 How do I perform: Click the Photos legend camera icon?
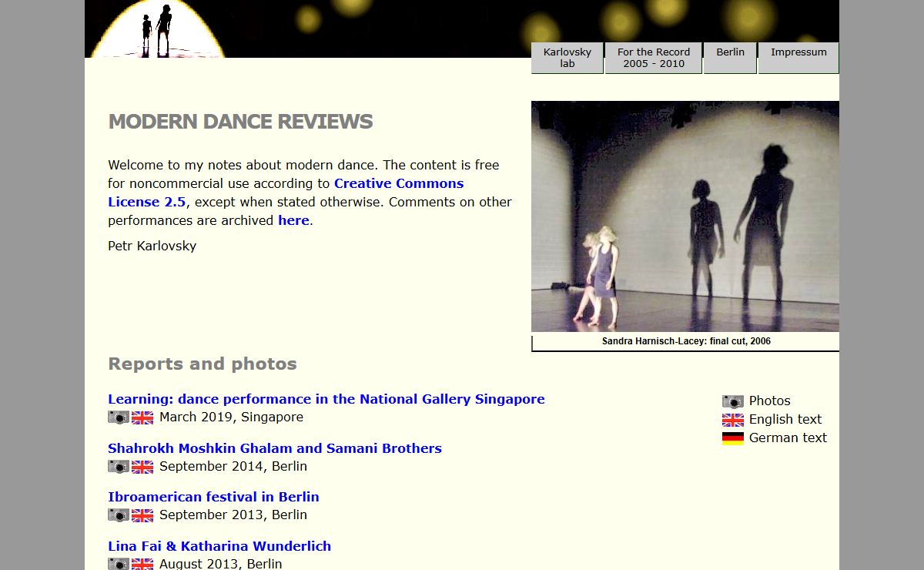point(733,401)
